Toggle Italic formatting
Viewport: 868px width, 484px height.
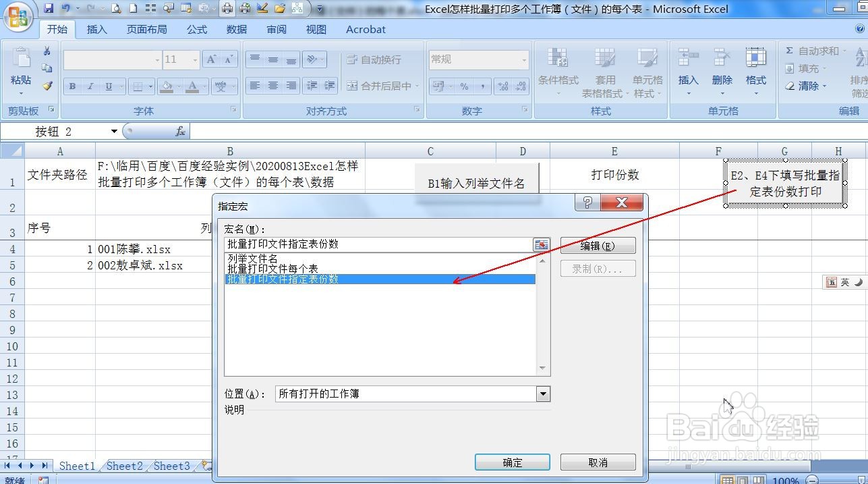(x=90, y=86)
